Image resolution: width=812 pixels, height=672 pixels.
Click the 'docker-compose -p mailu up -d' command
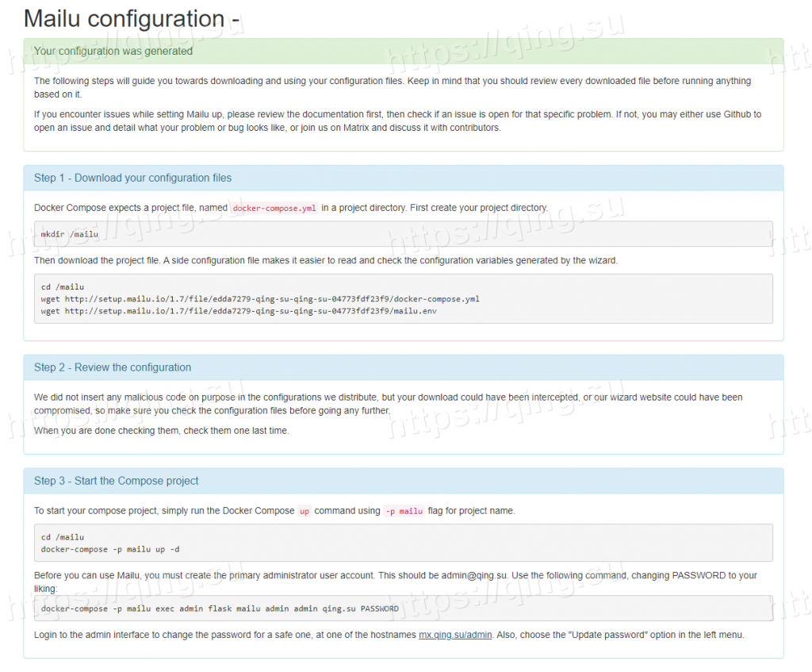pyautogui.click(x=110, y=549)
